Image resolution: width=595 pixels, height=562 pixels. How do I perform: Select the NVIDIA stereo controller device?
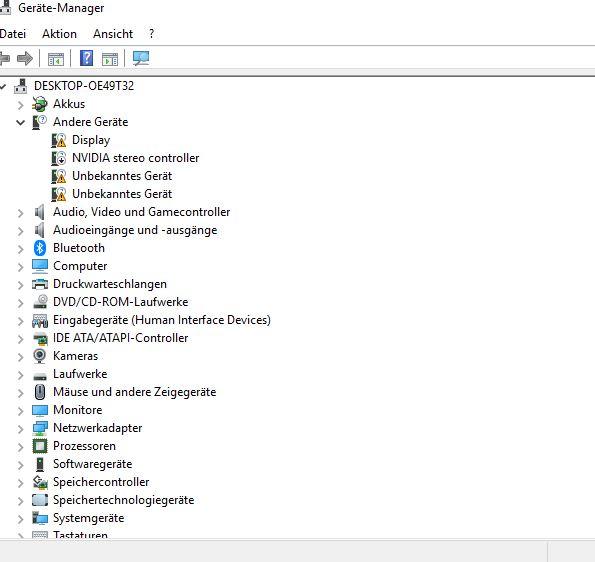(x=135, y=158)
